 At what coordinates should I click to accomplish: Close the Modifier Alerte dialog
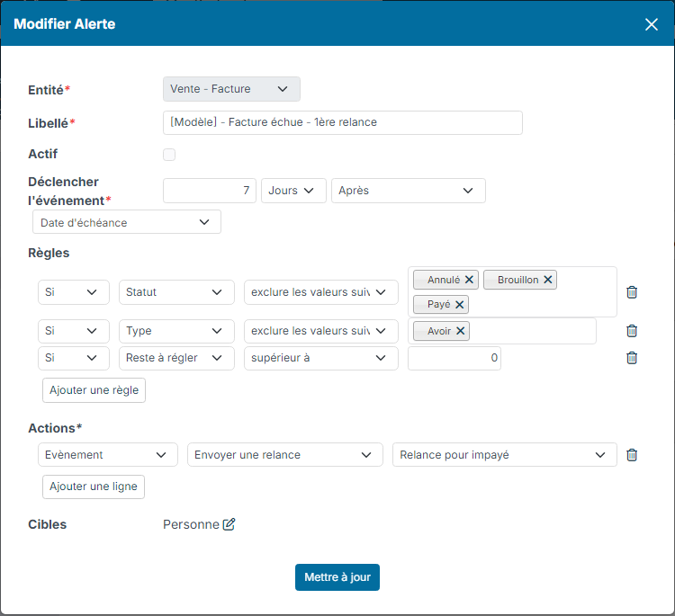(x=652, y=24)
